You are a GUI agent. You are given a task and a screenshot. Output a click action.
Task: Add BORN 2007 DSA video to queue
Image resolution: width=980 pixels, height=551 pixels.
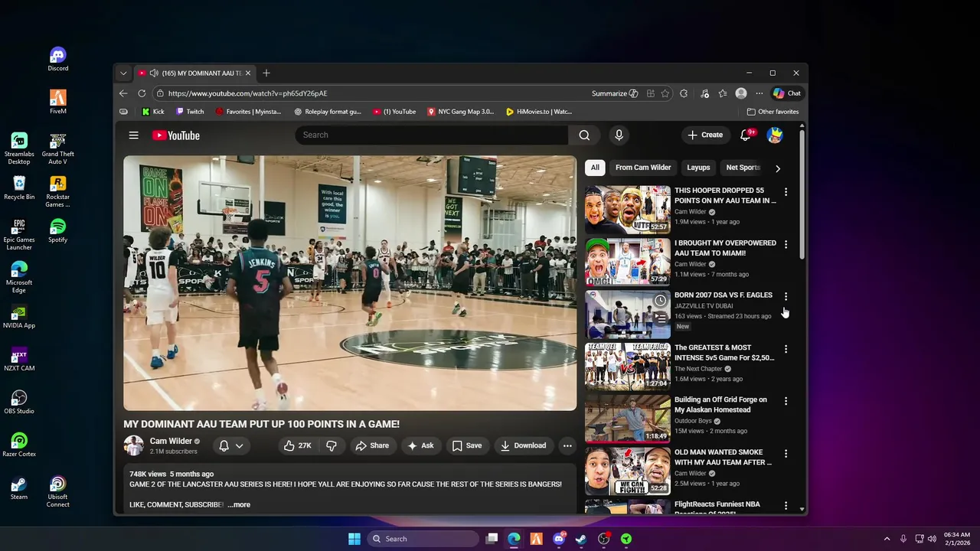[x=660, y=318]
